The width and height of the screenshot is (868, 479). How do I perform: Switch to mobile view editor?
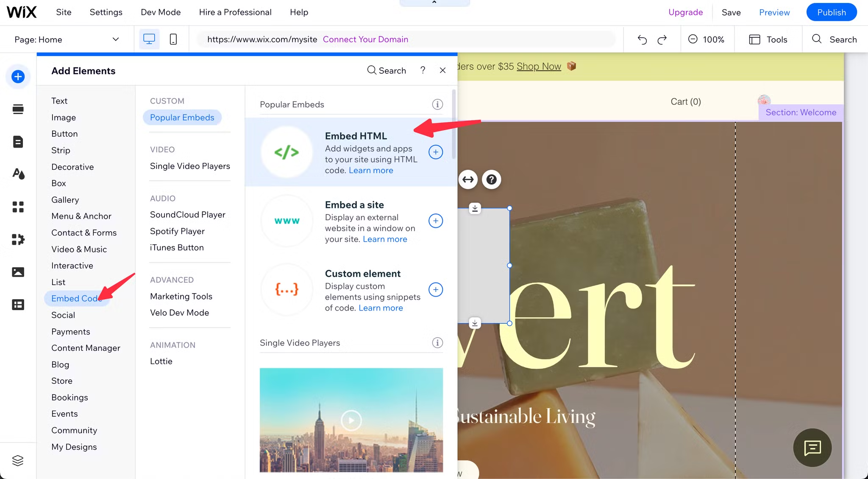click(x=173, y=39)
